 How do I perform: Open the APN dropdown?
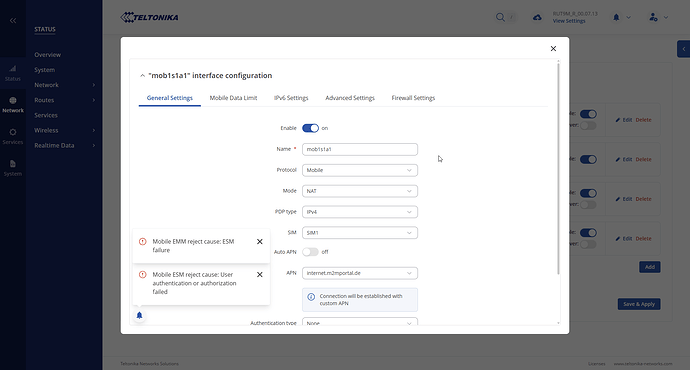click(x=360, y=273)
